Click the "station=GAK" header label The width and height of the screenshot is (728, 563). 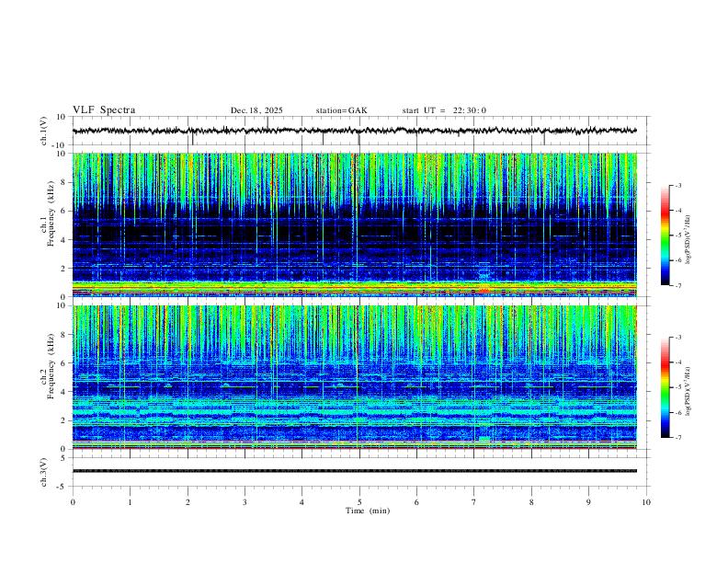(x=341, y=110)
